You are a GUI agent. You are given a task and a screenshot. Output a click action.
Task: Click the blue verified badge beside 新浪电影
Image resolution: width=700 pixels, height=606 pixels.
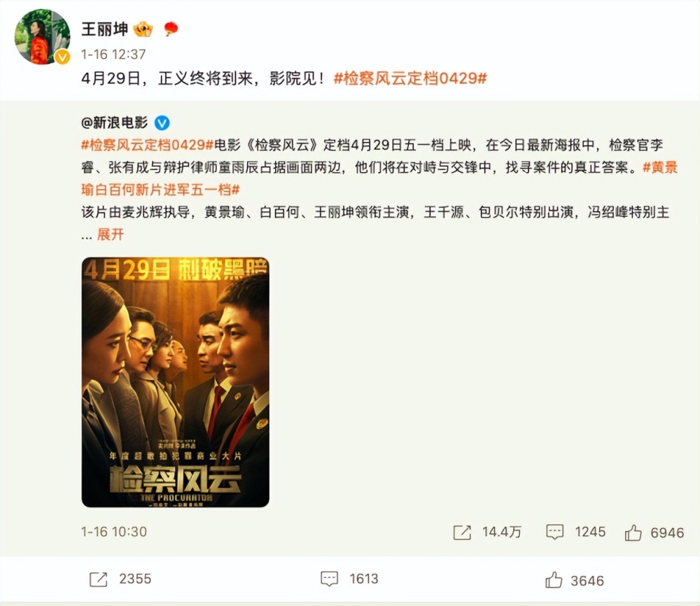click(x=162, y=122)
